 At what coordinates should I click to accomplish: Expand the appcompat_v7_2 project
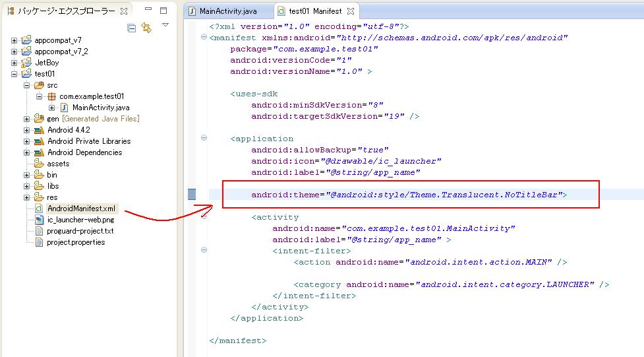pyautogui.click(x=14, y=51)
